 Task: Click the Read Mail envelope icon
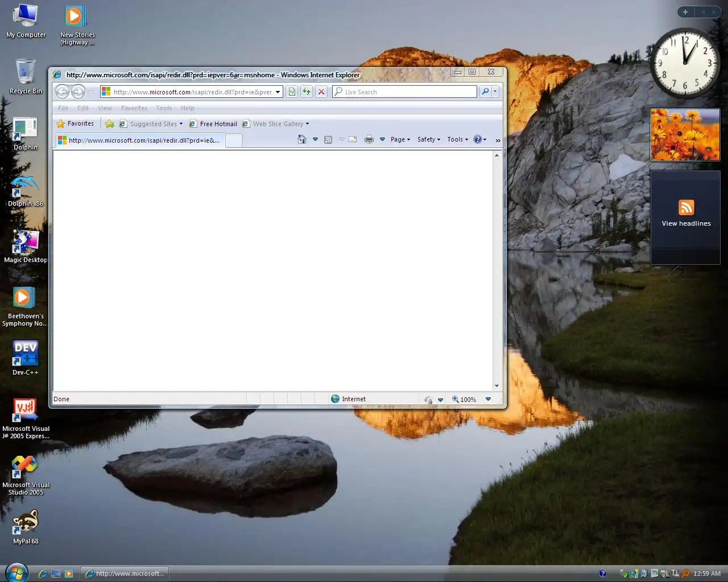point(353,139)
